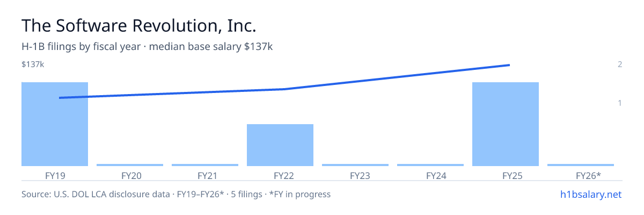Click the small FY20 bar
This screenshot has height=215, width=644.
[x=130, y=165]
